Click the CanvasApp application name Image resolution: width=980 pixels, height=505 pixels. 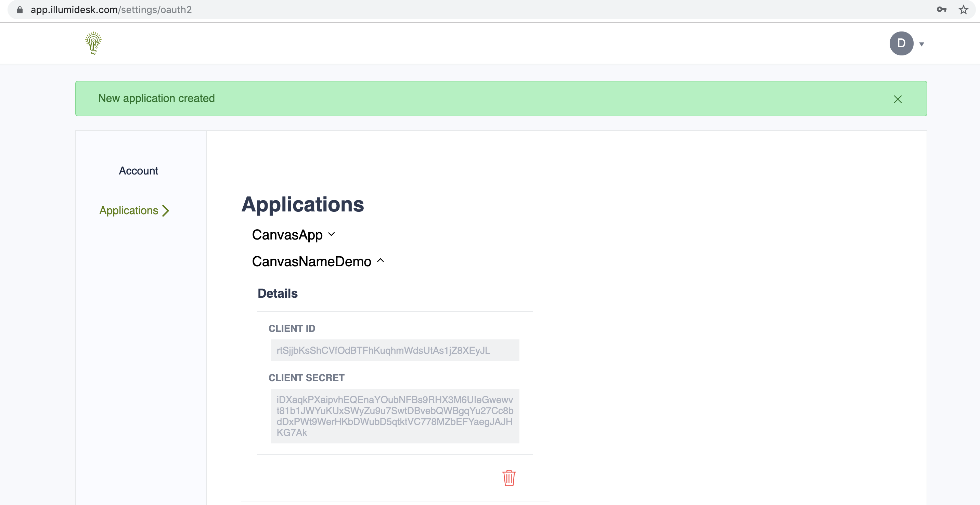point(287,235)
